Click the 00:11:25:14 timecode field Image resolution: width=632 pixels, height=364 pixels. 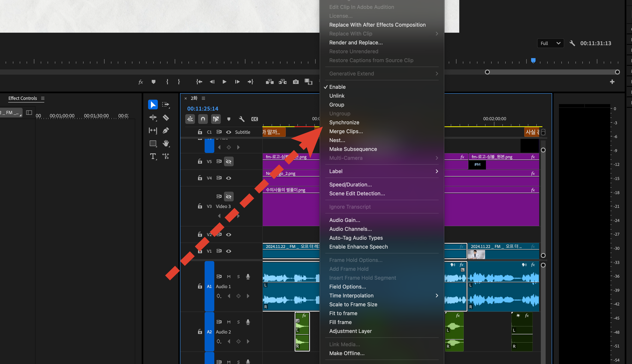(203, 109)
